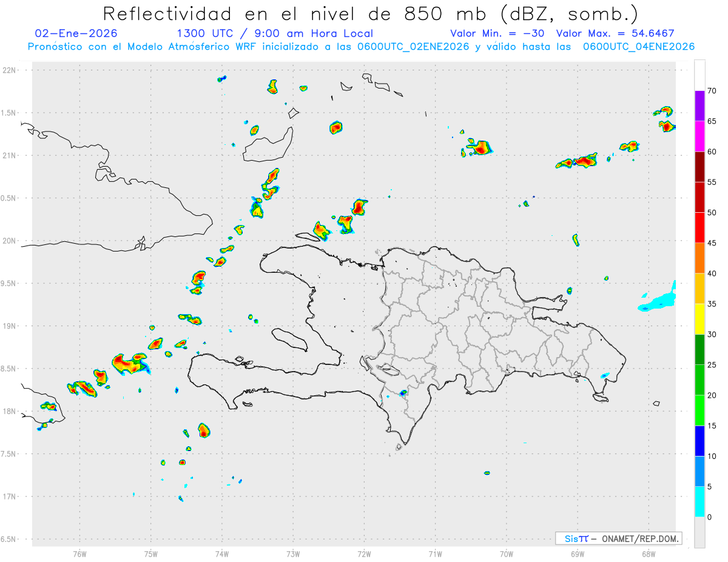
Task: Click the '71W' longitude label
Action: (435, 554)
